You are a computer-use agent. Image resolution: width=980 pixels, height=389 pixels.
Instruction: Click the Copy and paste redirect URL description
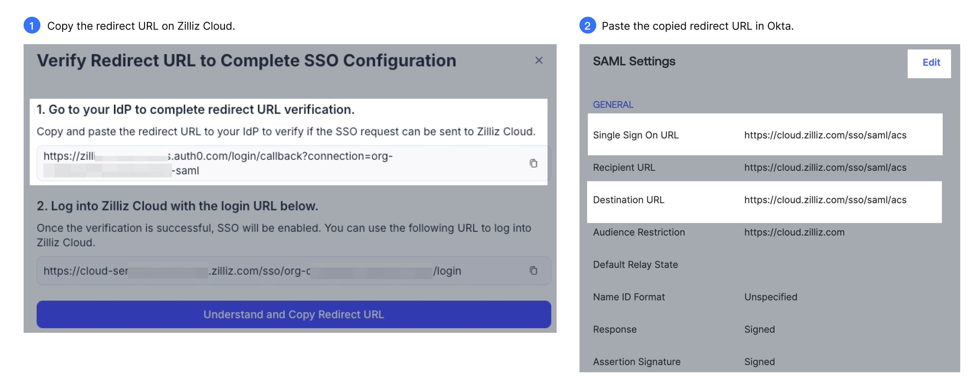(x=286, y=131)
